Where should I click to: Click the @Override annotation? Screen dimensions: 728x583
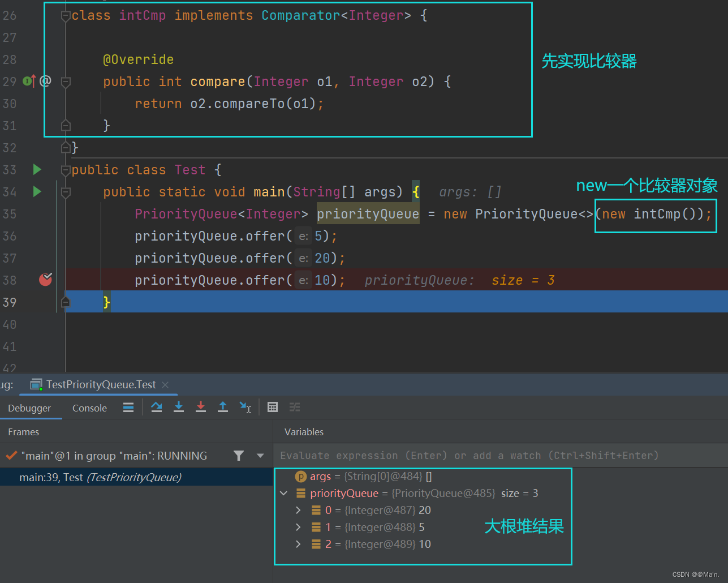(139, 59)
